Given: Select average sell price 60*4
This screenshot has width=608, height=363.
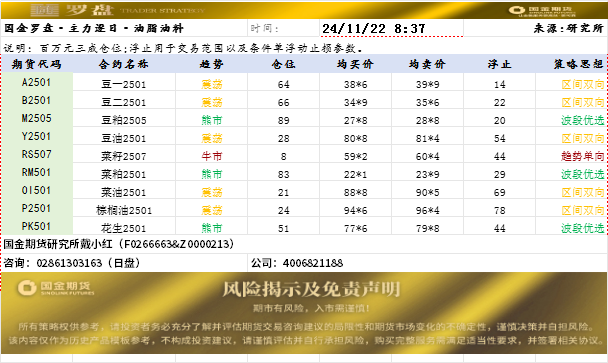Looking at the screenshot, I should tap(427, 156).
